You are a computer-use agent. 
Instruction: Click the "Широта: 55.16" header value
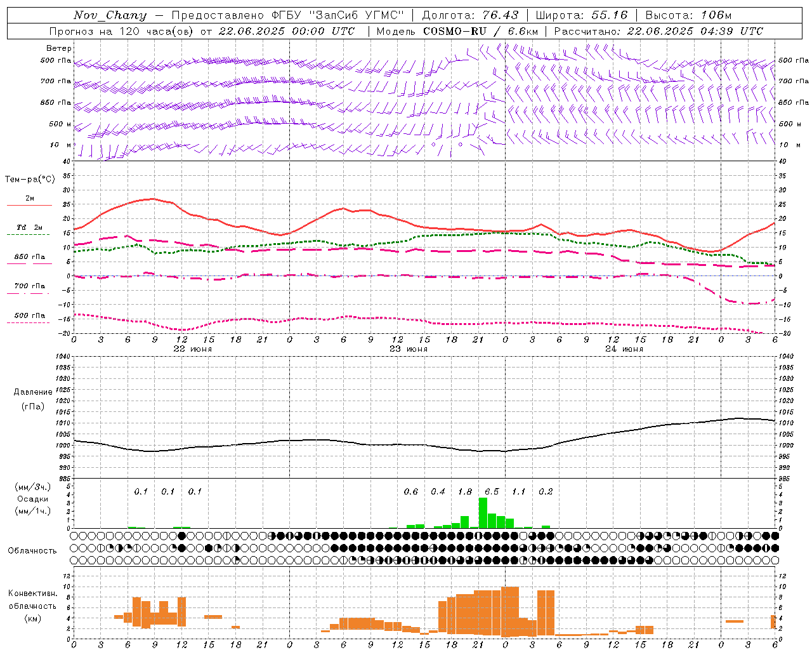pyautogui.click(x=582, y=15)
